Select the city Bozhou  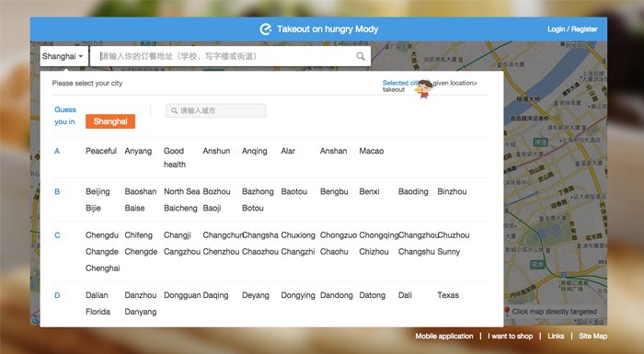[216, 191]
